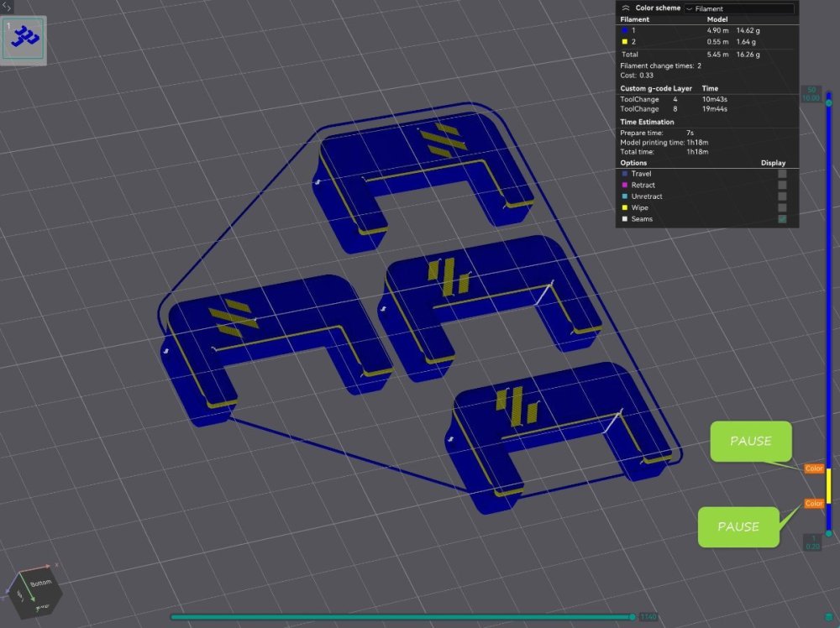The height and width of the screenshot is (628, 840).
Task: Enable the Wipe display checkbox
Action: [x=782, y=207]
